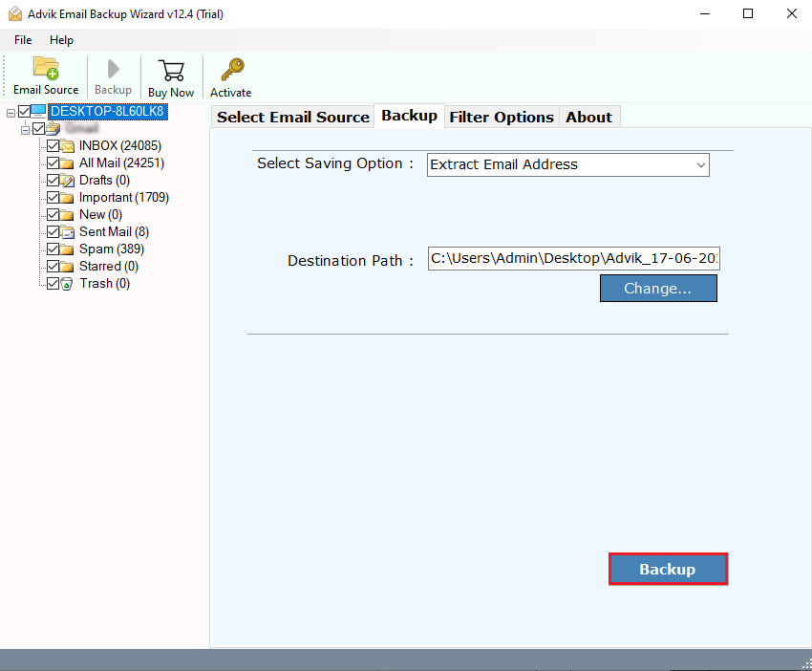Viewport: 812px width, 671px height.
Task: Click the Email Source toolbar icon
Action: pos(46,68)
